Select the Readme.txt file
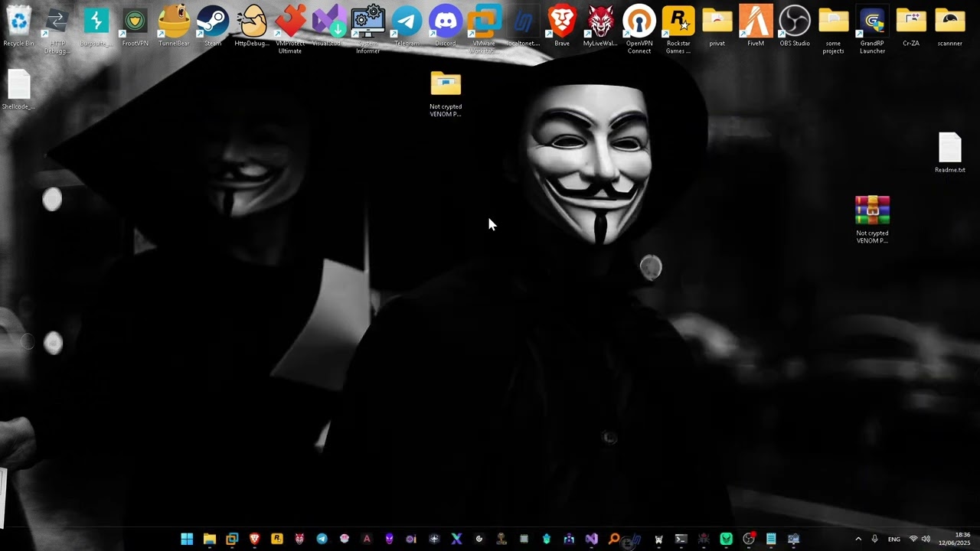980x551 pixels. (950, 152)
